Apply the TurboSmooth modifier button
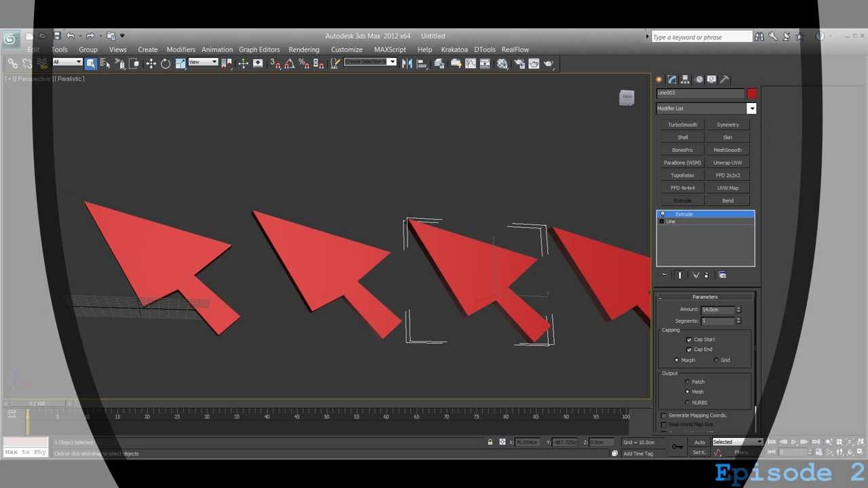Image resolution: width=868 pixels, height=488 pixels. (x=682, y=125)
